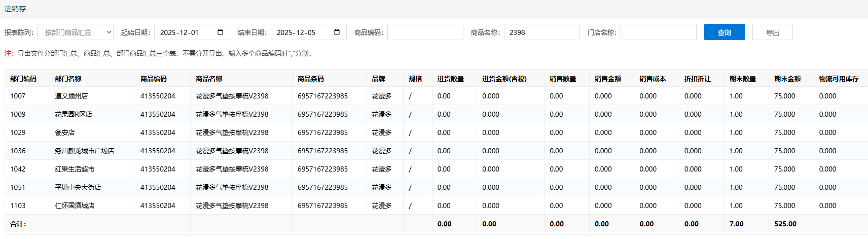Open the start date calendar picker icon
This screenshot has width=868, height=239.
(220, 32)
